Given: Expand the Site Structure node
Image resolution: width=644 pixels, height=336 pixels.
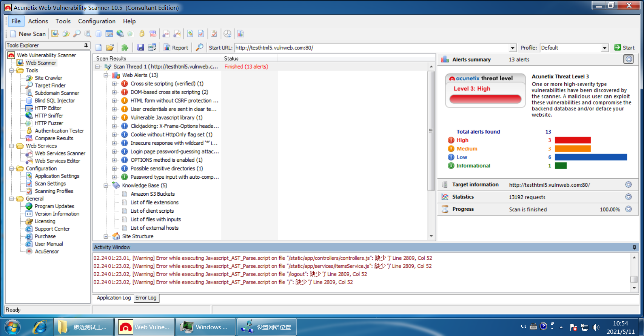Looking at the screenshot, I should point(106,236).
